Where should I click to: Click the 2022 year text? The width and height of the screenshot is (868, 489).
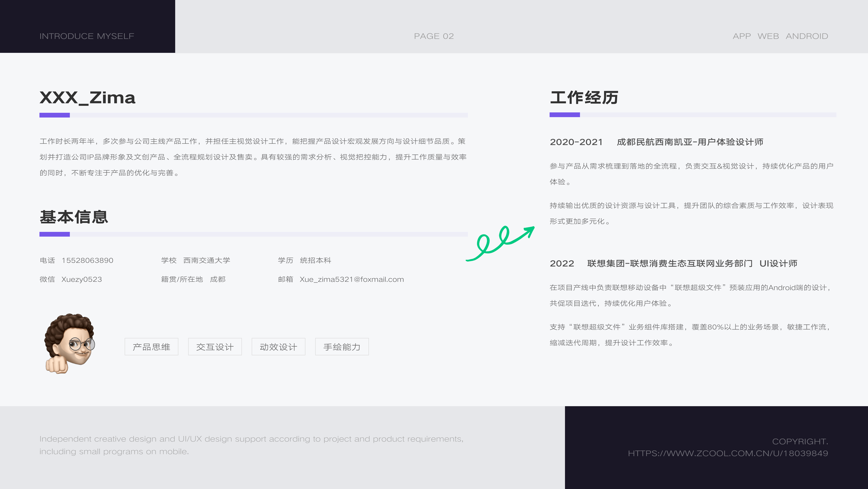[562, 263]
